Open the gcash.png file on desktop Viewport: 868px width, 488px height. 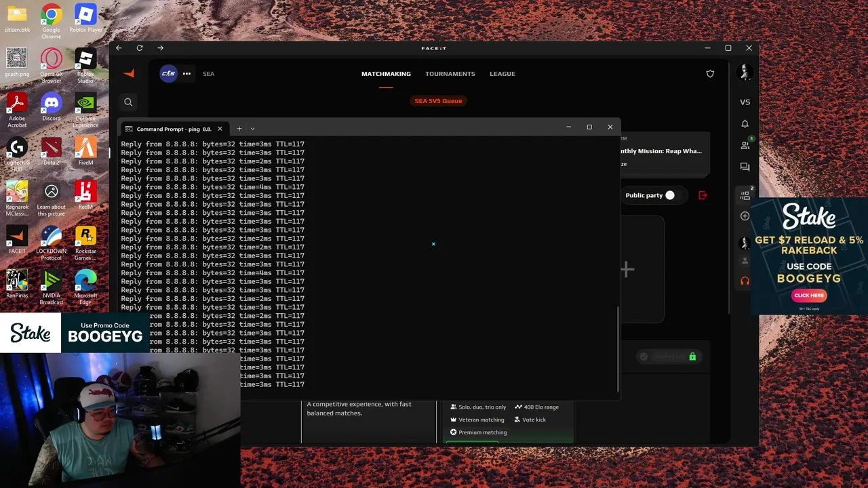[x=17, y=63]
